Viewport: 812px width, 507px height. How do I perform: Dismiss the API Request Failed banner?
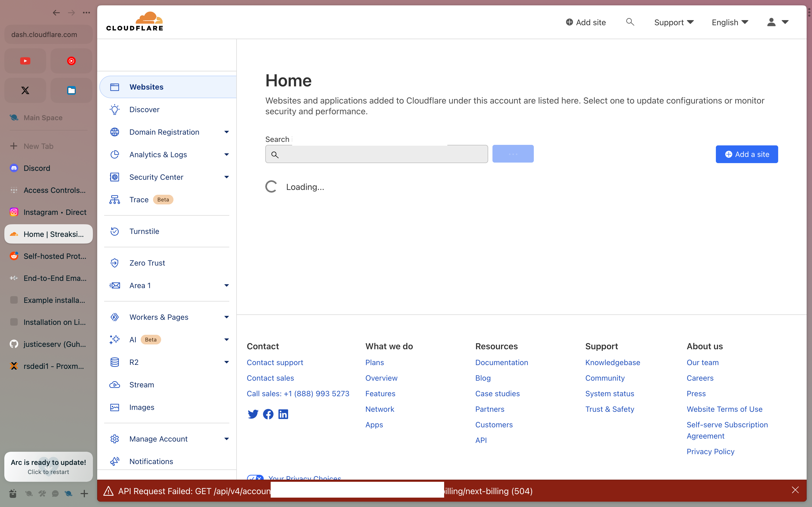click(x=795, y=490)
